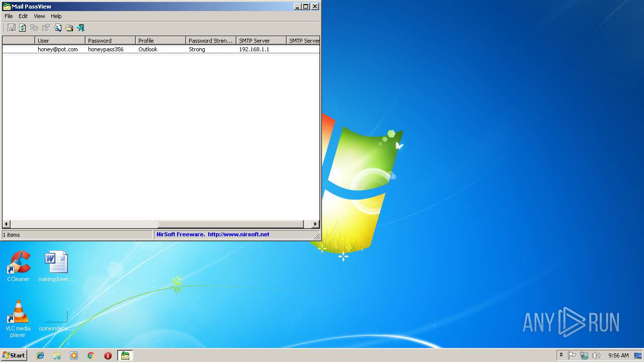Click the scrollbar right arrow
This screenshot has height=362, width=644.
pos(315,224)
